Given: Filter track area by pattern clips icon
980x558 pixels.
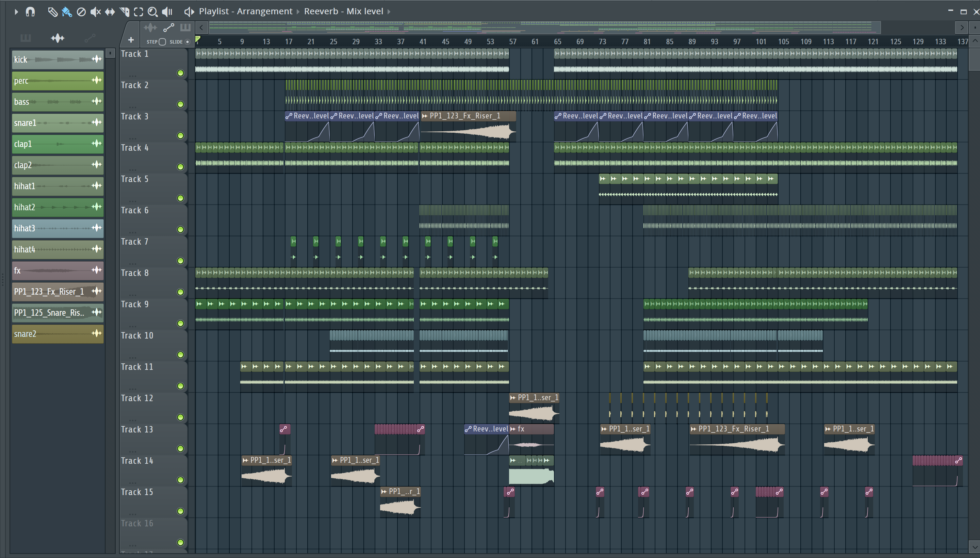Looking at the screenshot, I should click(185, 28).
